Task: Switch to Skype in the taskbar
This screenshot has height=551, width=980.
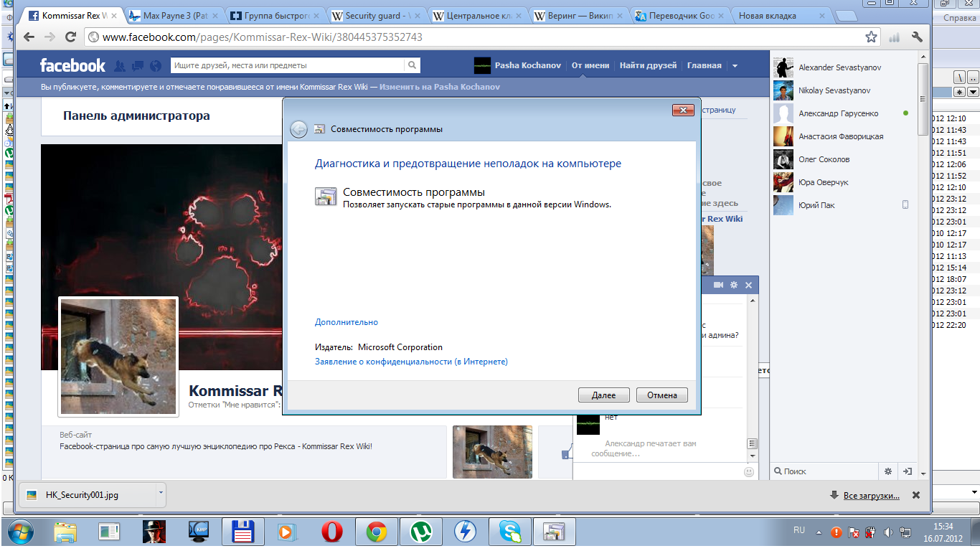Action: tap(510, 532)
